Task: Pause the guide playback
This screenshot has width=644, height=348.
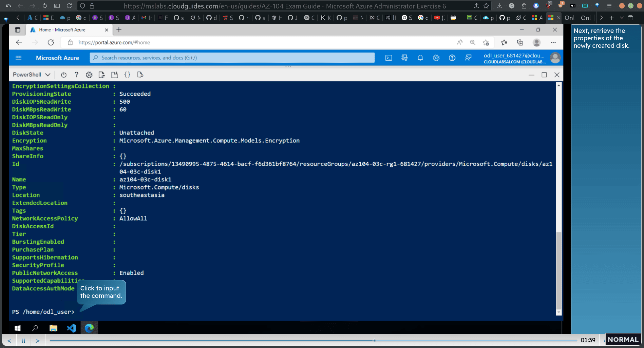Action: (23, 341)
